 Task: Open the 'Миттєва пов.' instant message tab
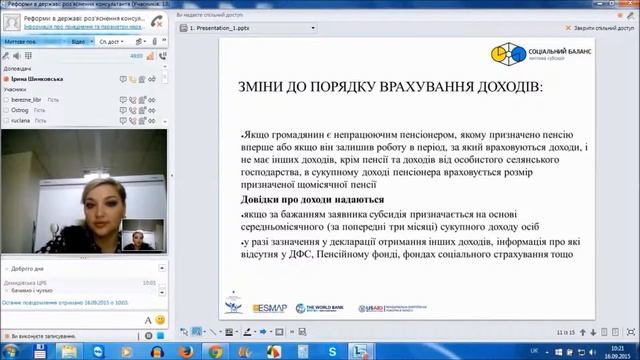pyautogui.click(x=20, y=42)
